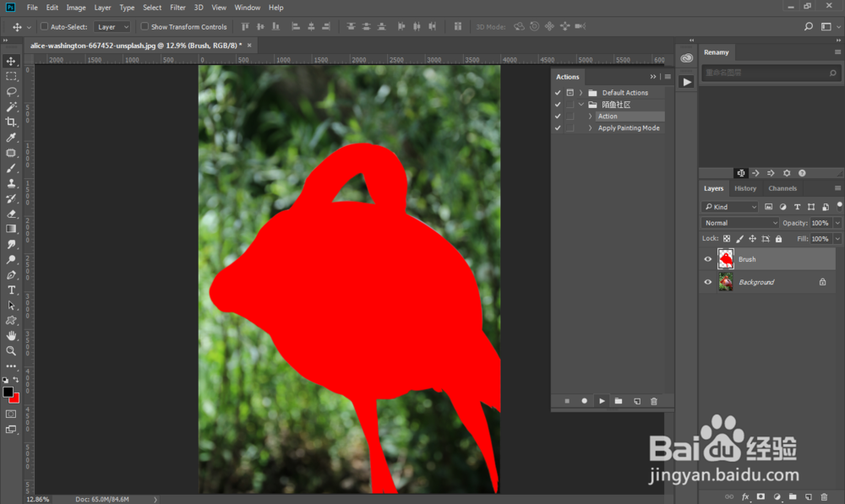845x504 pixels.
Task: Delete layer using trash icon
Action: click(x=824, y=496)
